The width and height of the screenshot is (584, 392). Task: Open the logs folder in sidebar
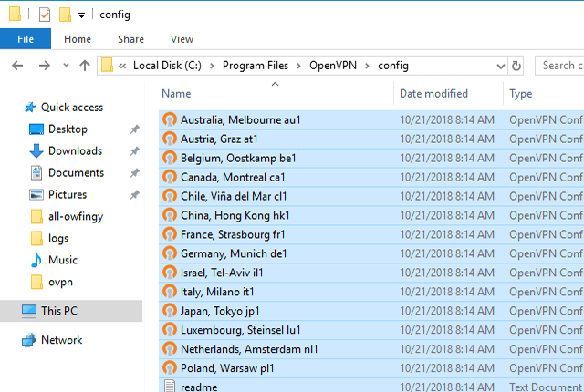pyautogui.click(x=58, y=239)
